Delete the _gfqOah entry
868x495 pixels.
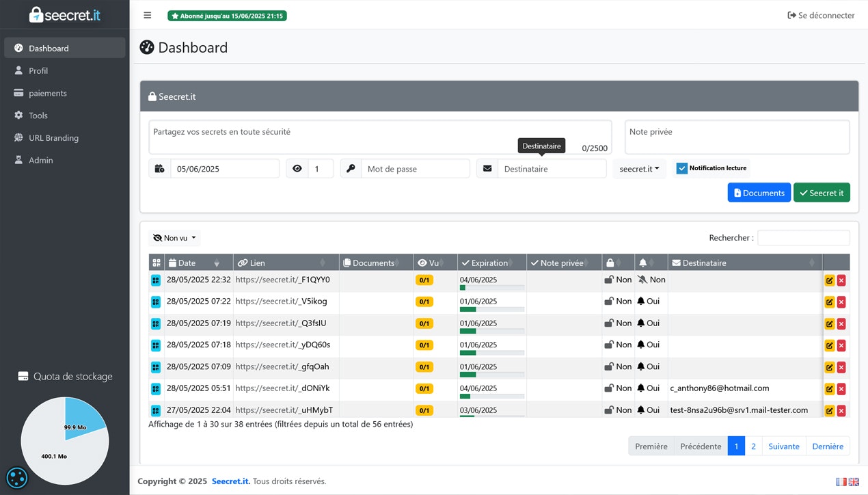841,367
